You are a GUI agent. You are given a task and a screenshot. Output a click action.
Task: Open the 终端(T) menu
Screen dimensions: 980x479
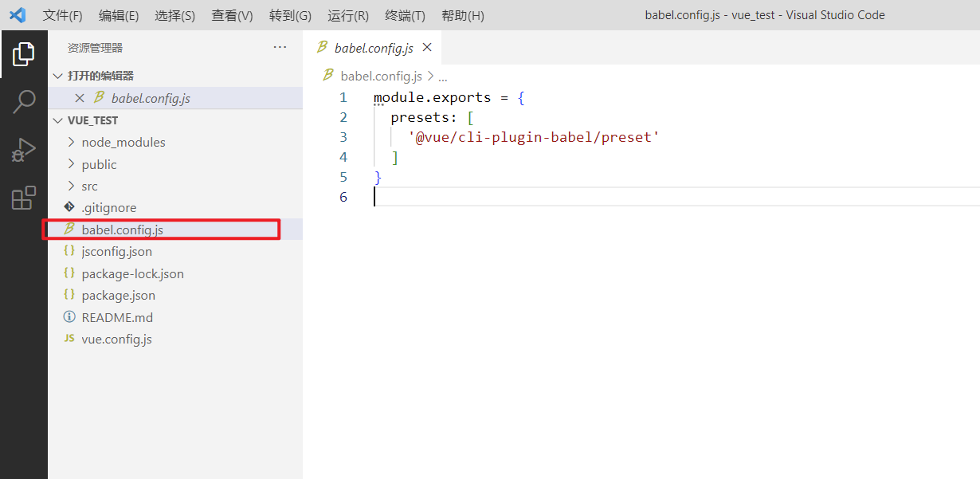tap(405, 15)
